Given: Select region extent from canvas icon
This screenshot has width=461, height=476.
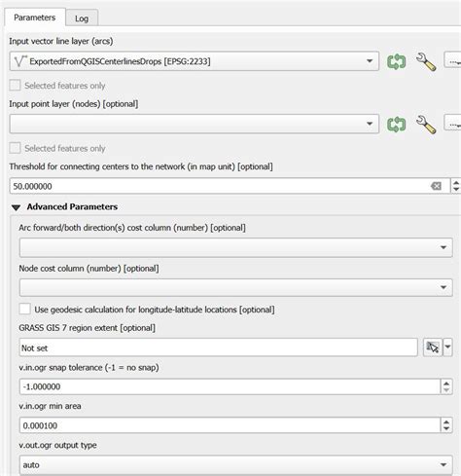Looking at the screenshot, I should point(433,348).
